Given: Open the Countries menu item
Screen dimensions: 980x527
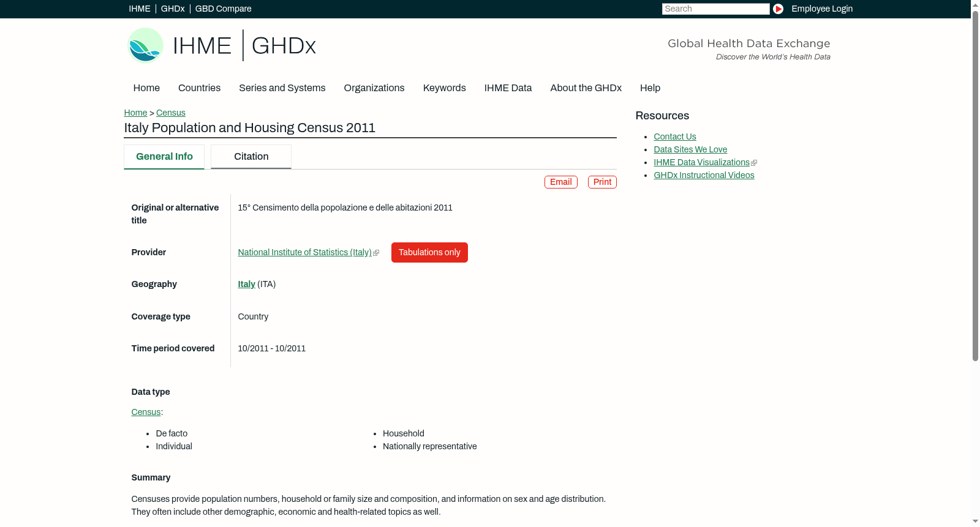Looking at the screenshot, I should (199, 88).
